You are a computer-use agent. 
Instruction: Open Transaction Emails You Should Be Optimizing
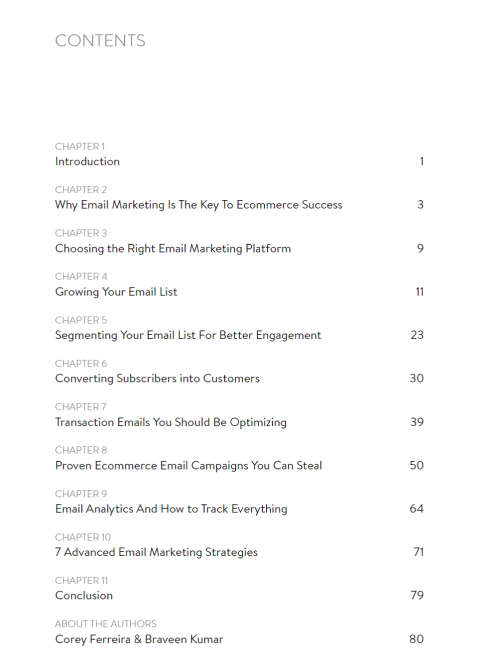(171, 422)
